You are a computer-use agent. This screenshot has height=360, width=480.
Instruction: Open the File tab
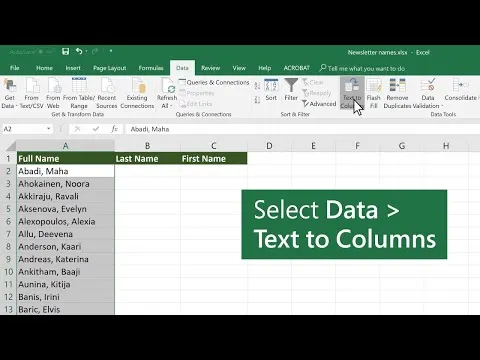[15, 68]
